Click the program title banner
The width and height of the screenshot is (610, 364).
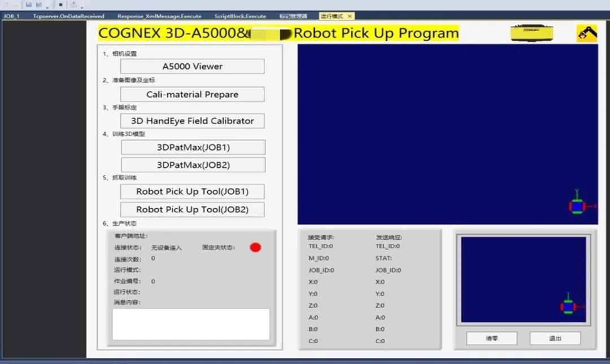(278, 33)
